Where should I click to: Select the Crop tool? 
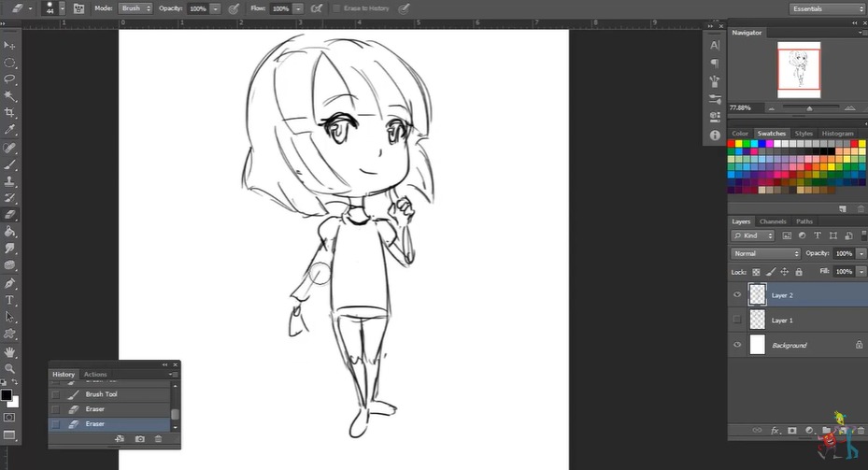point(10,113)
